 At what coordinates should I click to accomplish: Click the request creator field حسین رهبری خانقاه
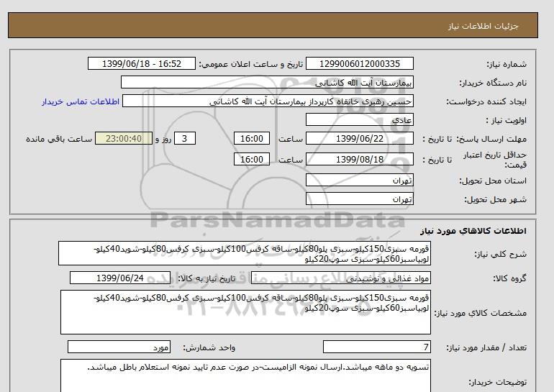[268, 101]
